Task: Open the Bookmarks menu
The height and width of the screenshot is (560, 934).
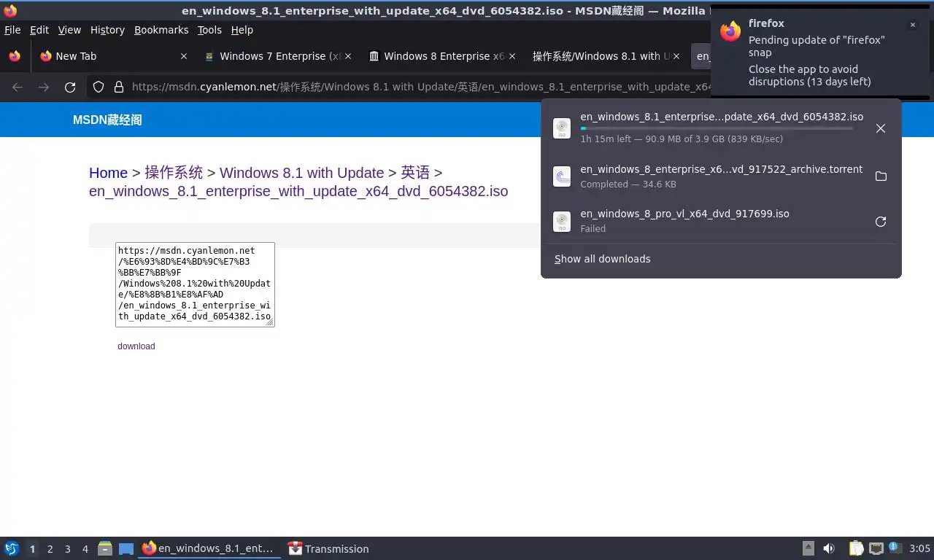Action: click(161, 30)
